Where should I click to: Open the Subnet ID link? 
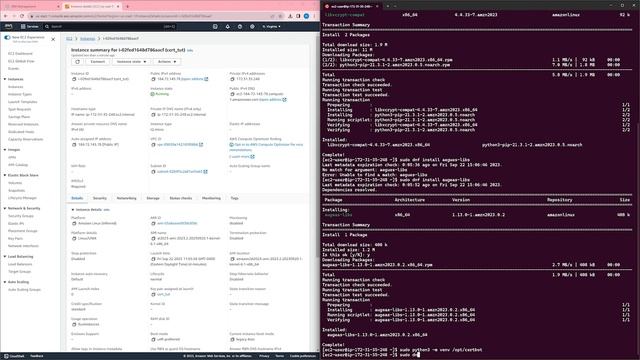click(182, 172)
